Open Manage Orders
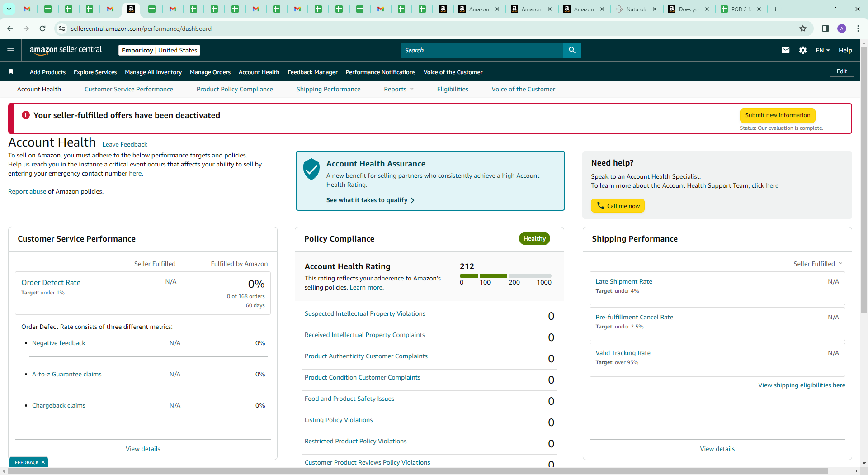This screenshot has height=475, width=868. (210, 72)
